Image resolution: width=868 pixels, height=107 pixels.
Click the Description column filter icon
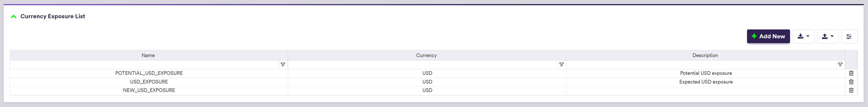point(840,65)
